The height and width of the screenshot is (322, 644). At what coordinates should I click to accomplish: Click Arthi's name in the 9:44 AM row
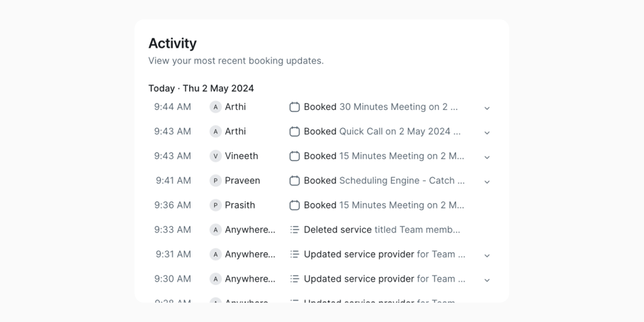(235, 107)
